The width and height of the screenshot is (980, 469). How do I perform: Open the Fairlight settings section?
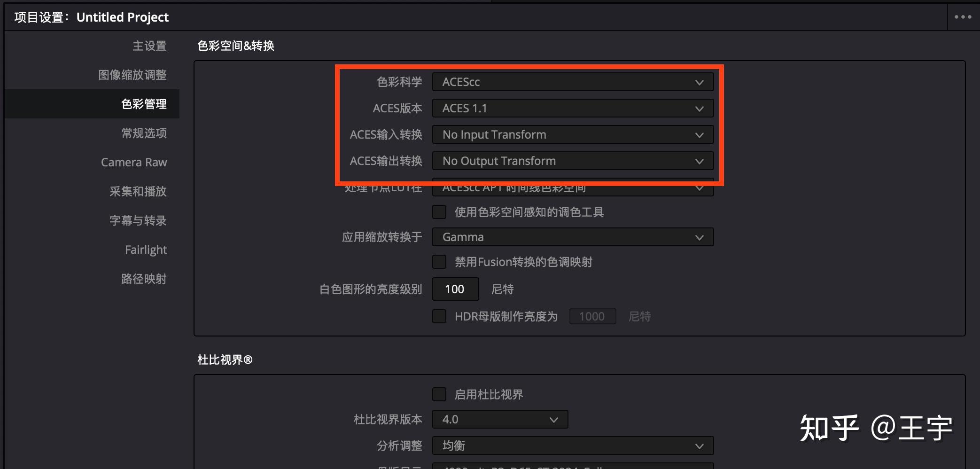tap(146, 250)
